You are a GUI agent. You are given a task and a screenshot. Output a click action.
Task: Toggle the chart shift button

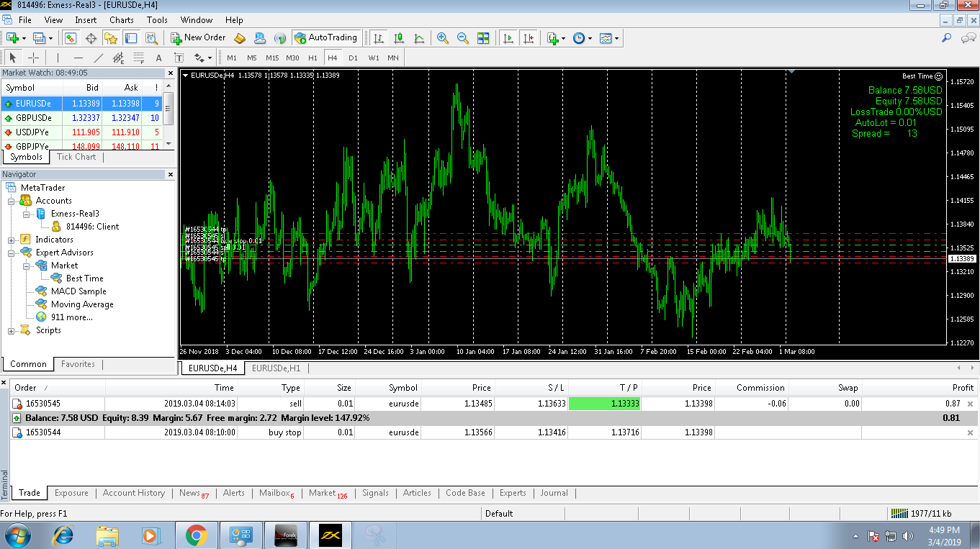[529, 38]
